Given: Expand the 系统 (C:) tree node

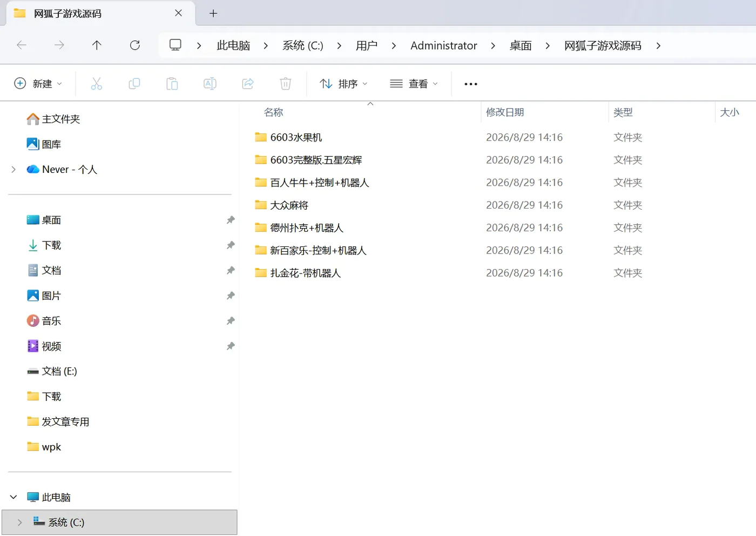Looking at the screenshot, I should 19,522.
